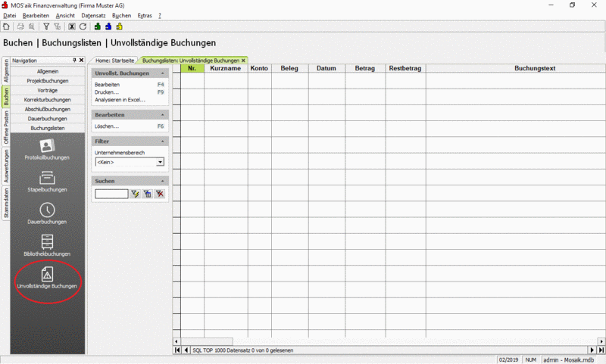Close the Unvollständige Buchungen tab
Viewport: 606px width, 364px height.
tap(243, 61)
